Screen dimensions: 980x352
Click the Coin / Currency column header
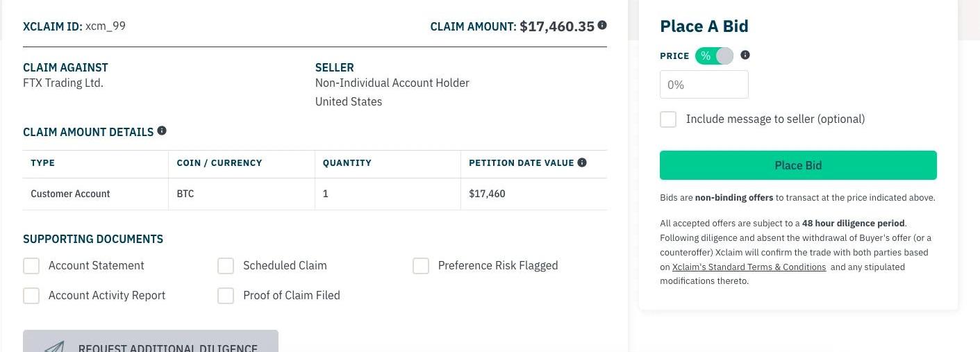click(x=219, y=163)
